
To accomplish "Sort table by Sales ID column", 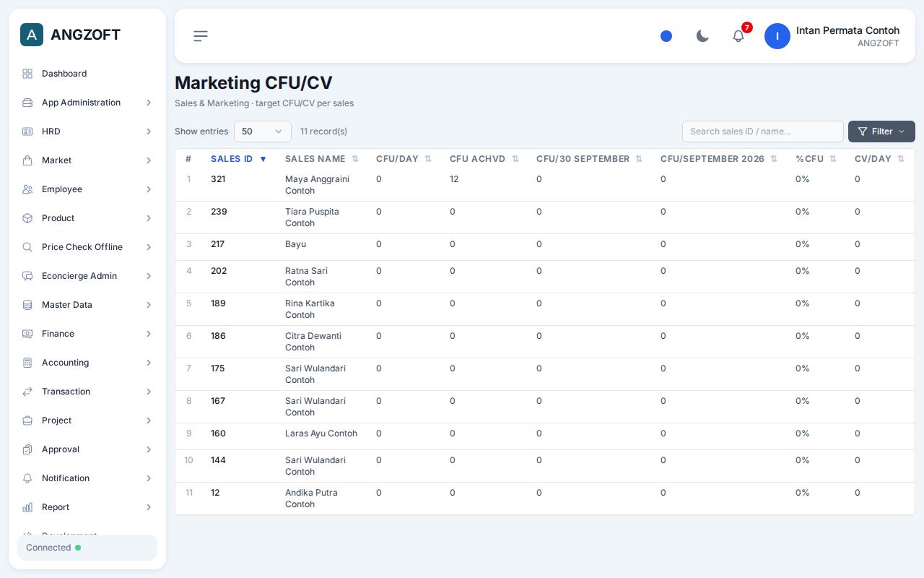I will click(239, 159).
